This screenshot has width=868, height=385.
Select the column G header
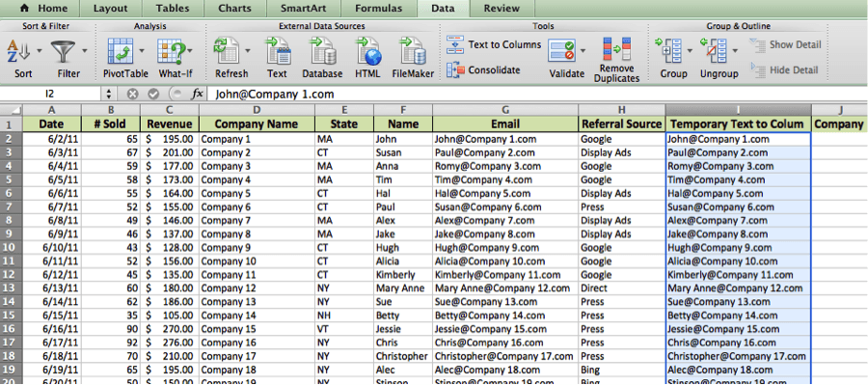pyautogui.click(x=505, y=110)
